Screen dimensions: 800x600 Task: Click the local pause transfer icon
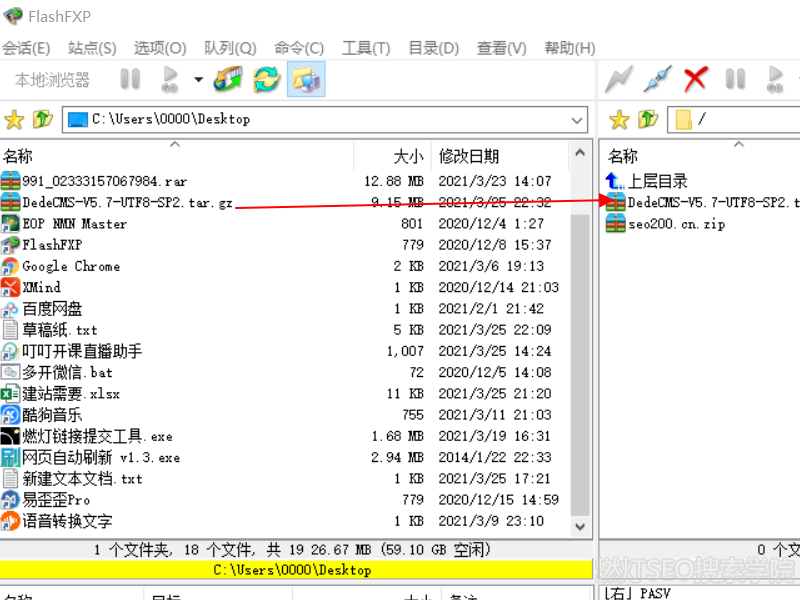point(130,80)
